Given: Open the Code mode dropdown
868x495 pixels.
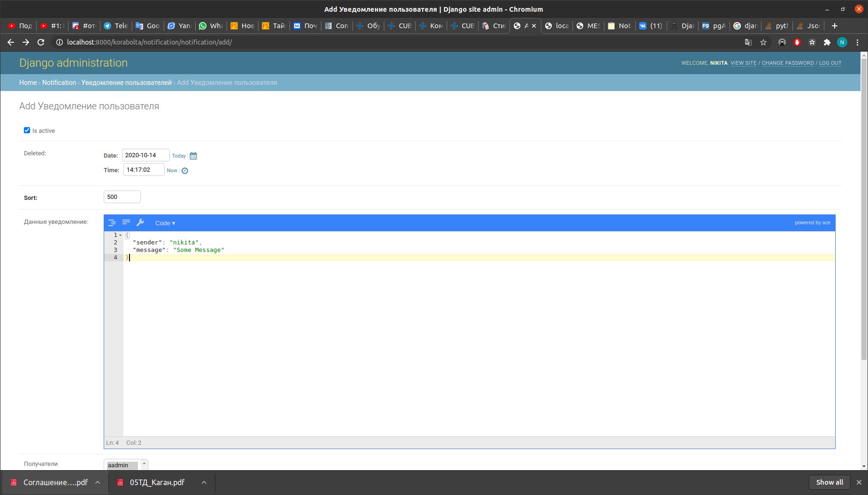Looking at the screenshot, I should (x=165, y=223).
